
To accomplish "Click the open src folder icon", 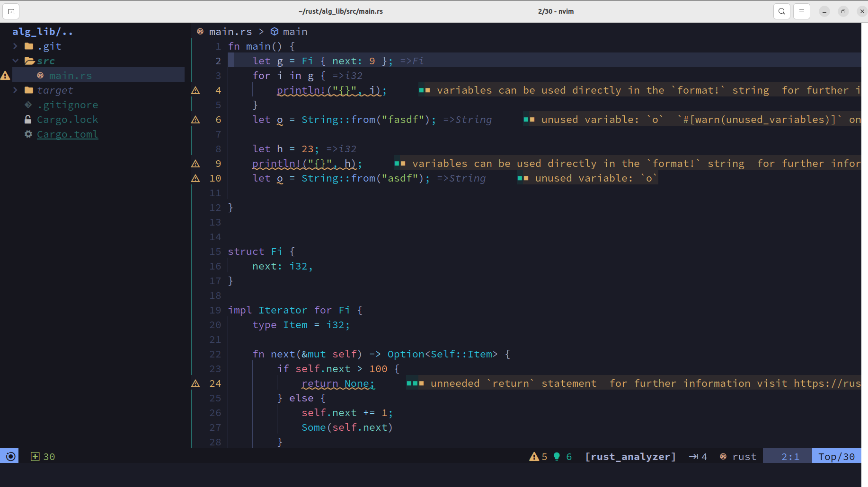I will click(x=30, y=61).
